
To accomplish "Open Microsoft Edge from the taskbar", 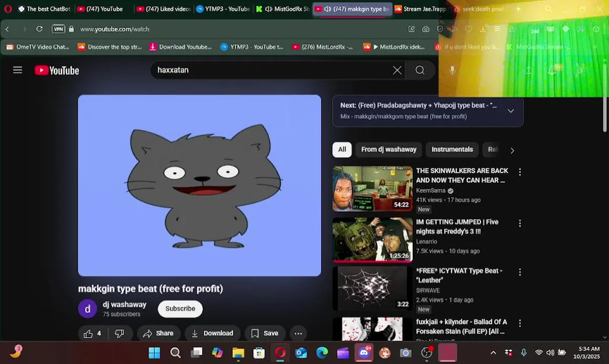I will pyautogui.click(x=322, y=353).
